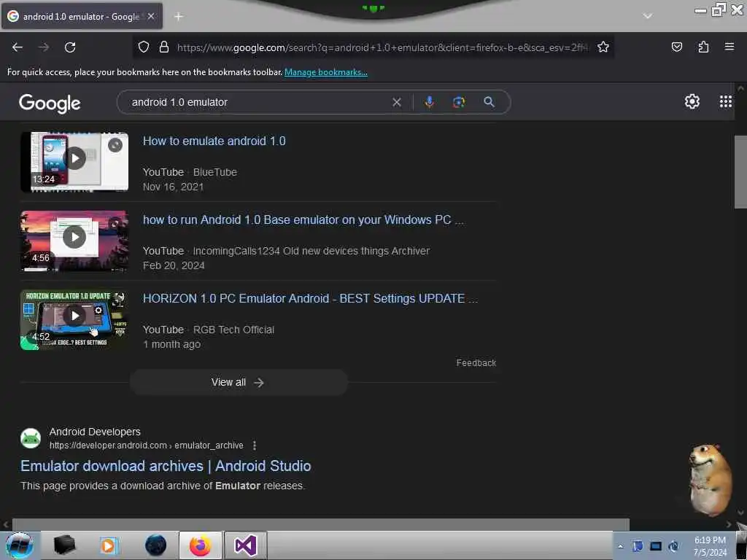The height and width of the screenshot is (560, 747).
Task: Click the site security padlock icon
Action: [164, 47]
